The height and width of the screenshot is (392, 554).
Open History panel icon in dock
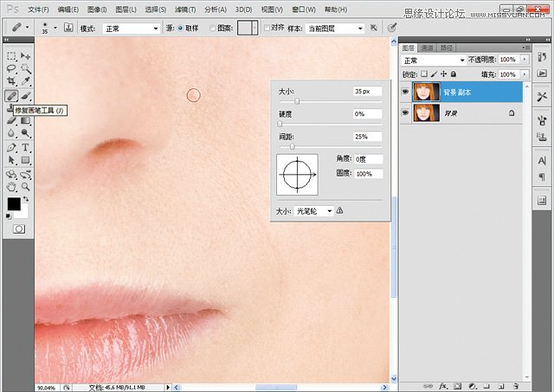542,56
